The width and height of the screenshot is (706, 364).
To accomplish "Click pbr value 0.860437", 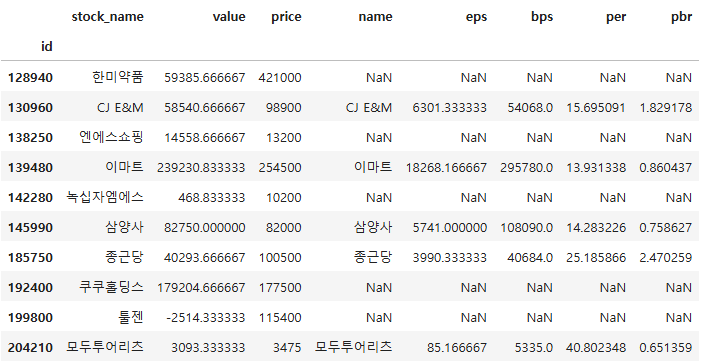I will click(x=666, y=168).
